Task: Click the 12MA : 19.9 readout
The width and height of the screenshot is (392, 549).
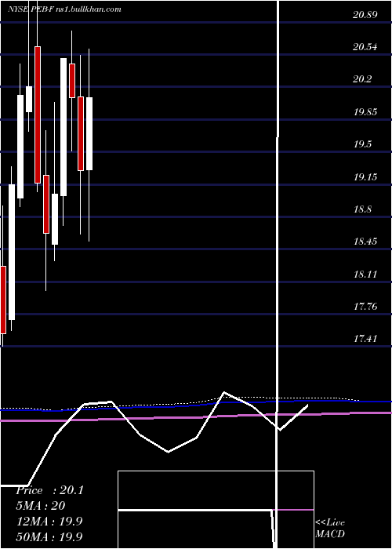Action: click(x=49, y=522)
